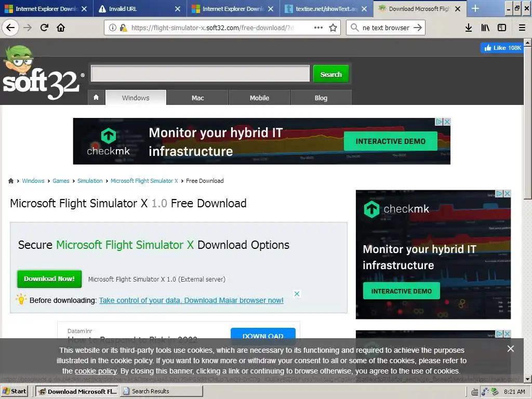
Task: Go back with the browser back arrow
Action: click(x=10, y=28)
